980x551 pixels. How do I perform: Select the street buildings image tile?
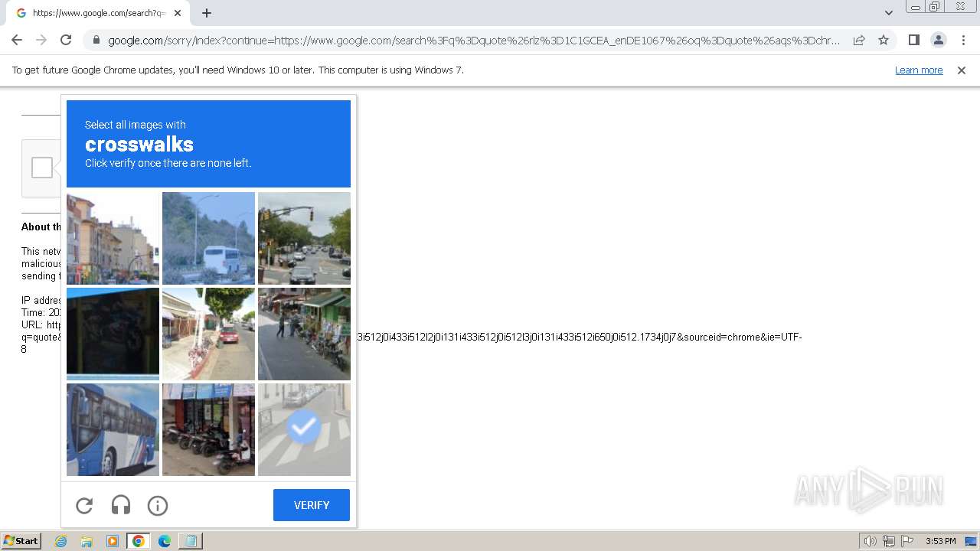tap(113, 238)
